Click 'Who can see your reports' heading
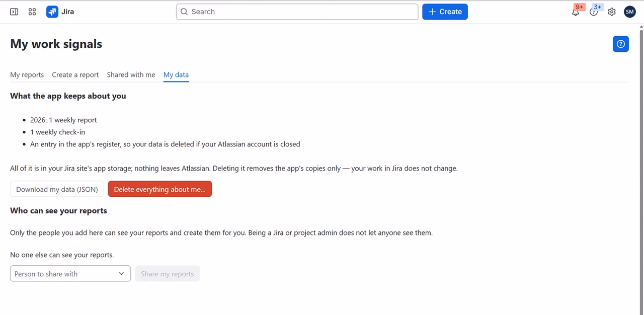The image size is (644, 315). 58,210
